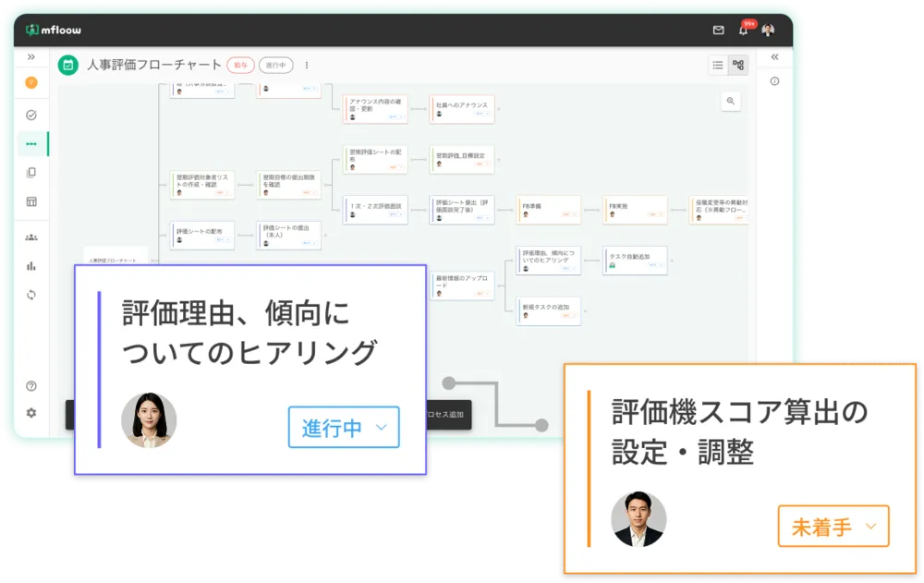Open status dropdown on 社員へのアナウンス node
Viewport: 924px width, 583px height.
(482, 113)
